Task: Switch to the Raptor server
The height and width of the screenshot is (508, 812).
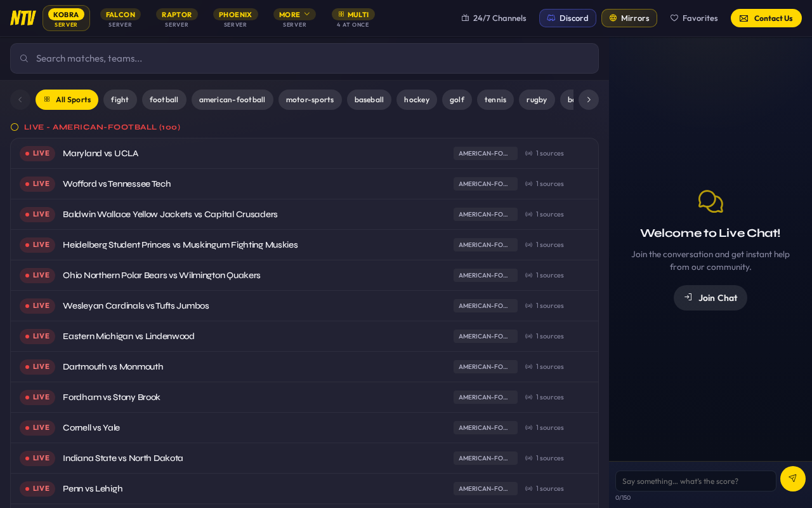Action: point(176,18)
